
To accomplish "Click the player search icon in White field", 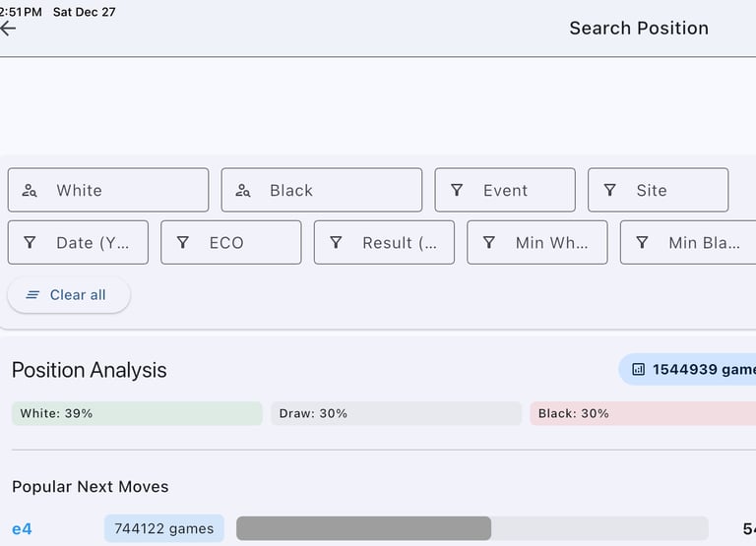I will coord(30,191).
